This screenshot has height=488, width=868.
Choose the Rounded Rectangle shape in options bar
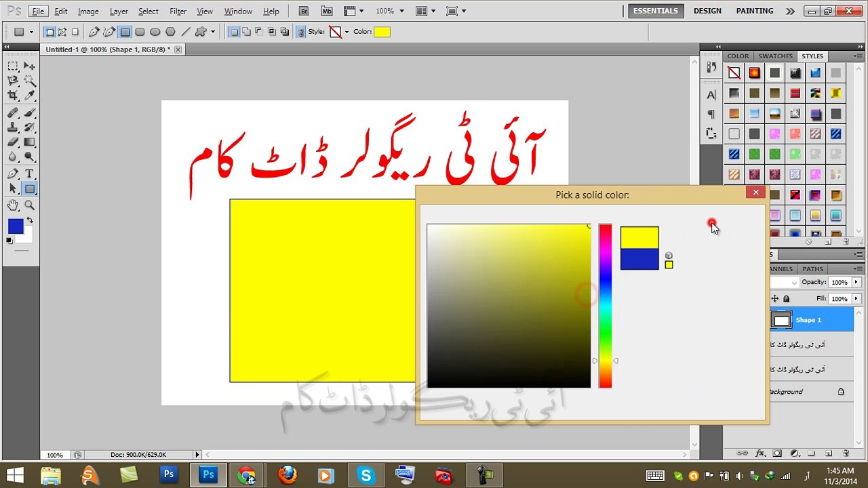[140, 32]
